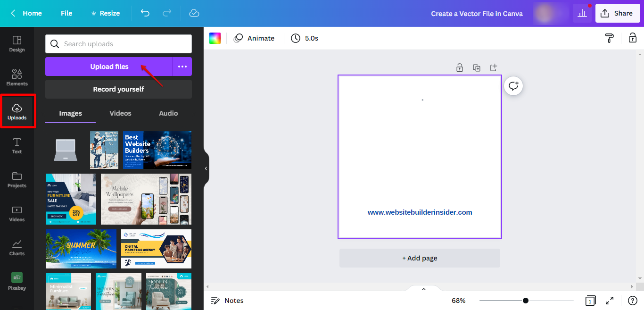Viewport: 644px width, 310px height.
Task: Select the Digital Marketing Agency thumbnail
Action: pyautogui.click(x=156, y=249)
